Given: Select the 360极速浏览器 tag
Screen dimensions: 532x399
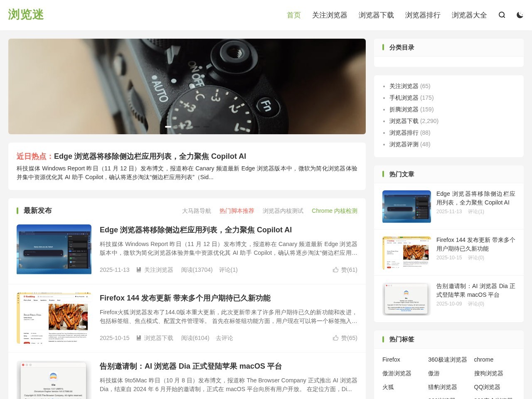Looking at the screenshot, I should coord(448,360).
